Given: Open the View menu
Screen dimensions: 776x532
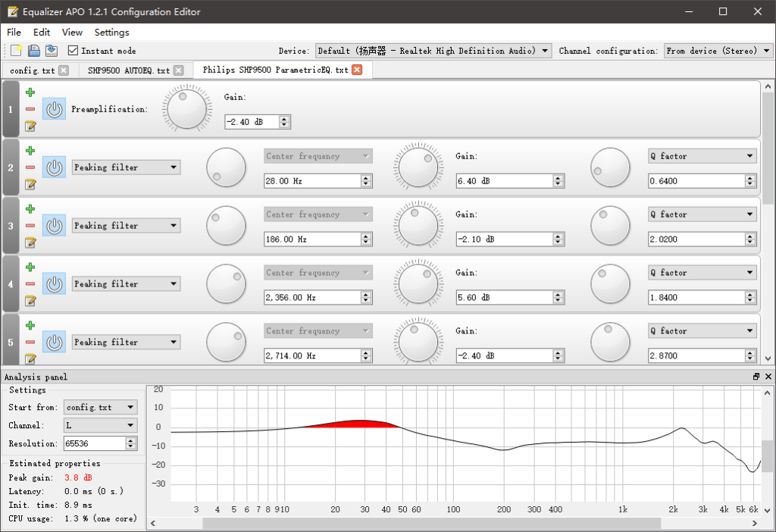Looking at the screenshot, I should 72,33.
